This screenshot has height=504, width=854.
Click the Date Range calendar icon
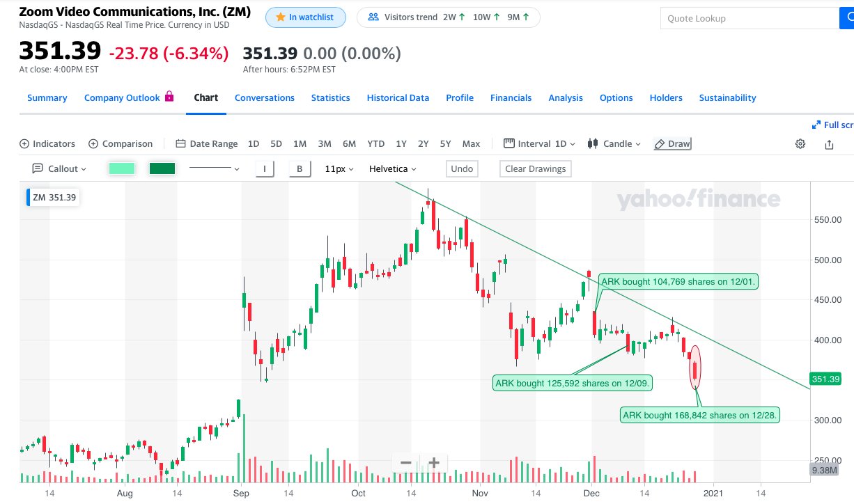coord(180,144)
